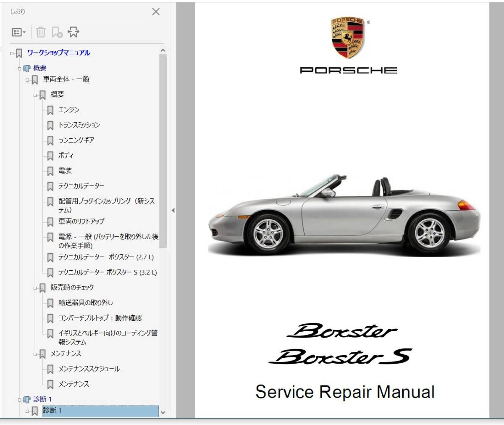
Task: Collapse the 車両全体 - 一般 node
Action: point(27,80)
